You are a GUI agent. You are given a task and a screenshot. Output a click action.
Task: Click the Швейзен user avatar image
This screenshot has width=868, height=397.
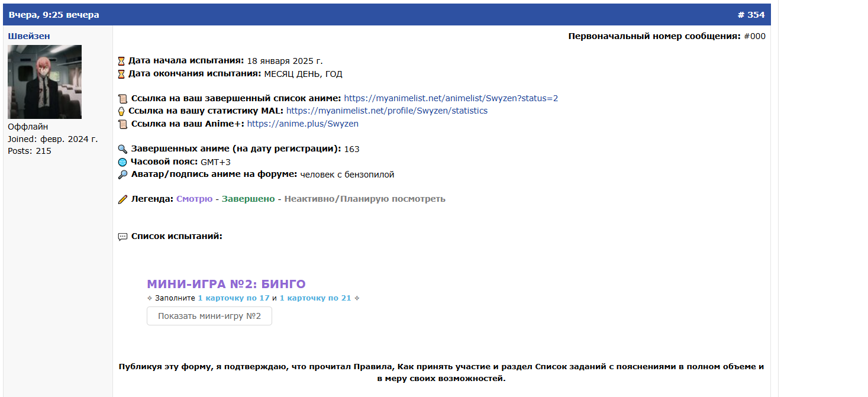coord(45,82)
